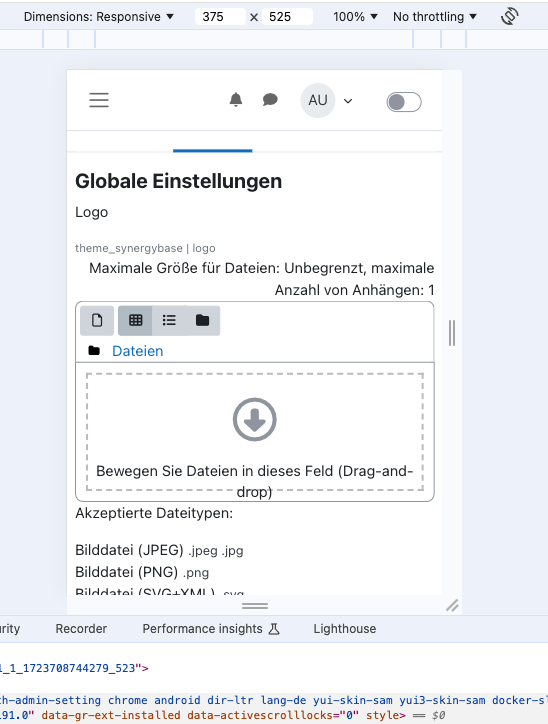Toggle the switch in page header
548x724 pixels.
point(404,102)
